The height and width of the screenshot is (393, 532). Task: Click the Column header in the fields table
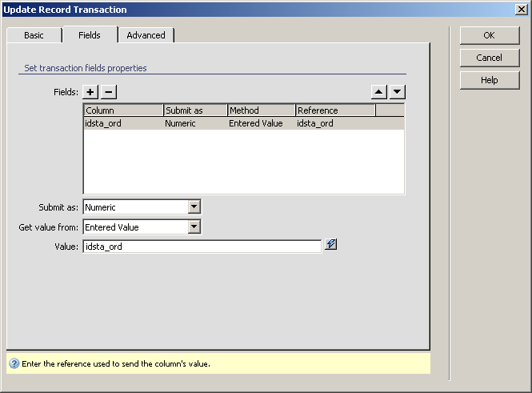pyautogui.click(x=123, y=110)
